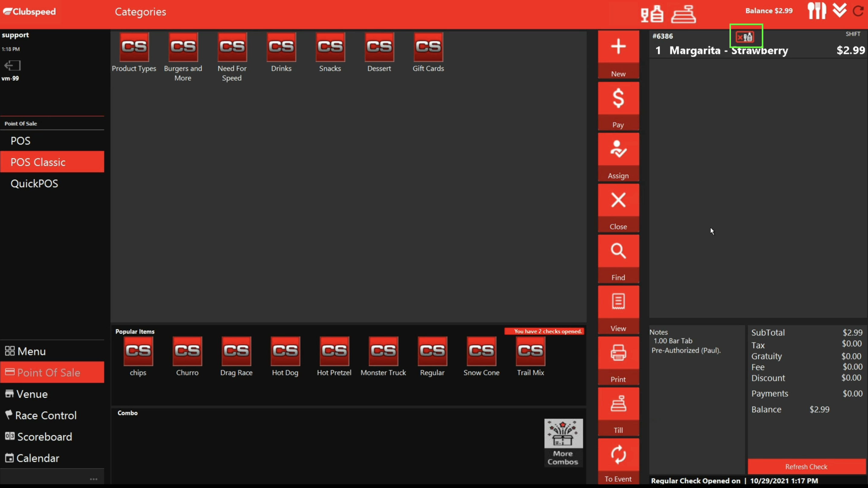
Task: Open Race Control in sidebar
Action: click(x=46, y=415)
